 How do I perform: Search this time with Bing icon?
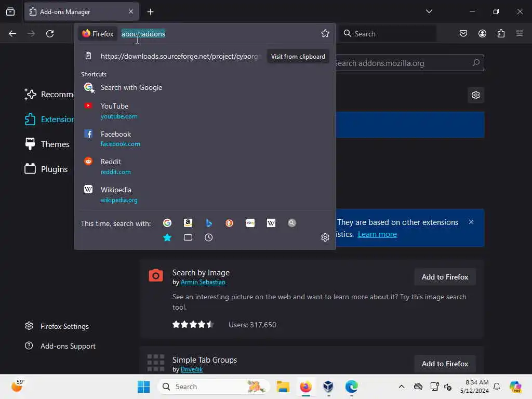tap(209, 223)
